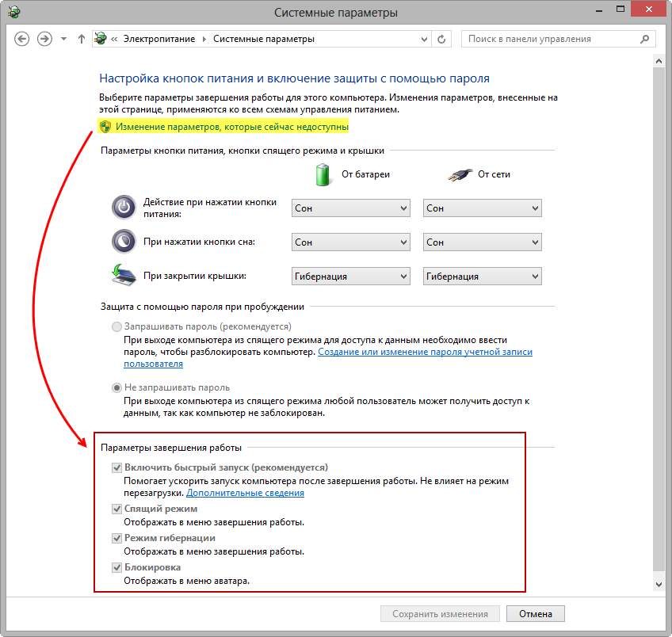Image resolution: width=672 pixels, height=637 pixels.
Task: Select Не запрашивать пароль radio button
Action: tap(116, 387)
